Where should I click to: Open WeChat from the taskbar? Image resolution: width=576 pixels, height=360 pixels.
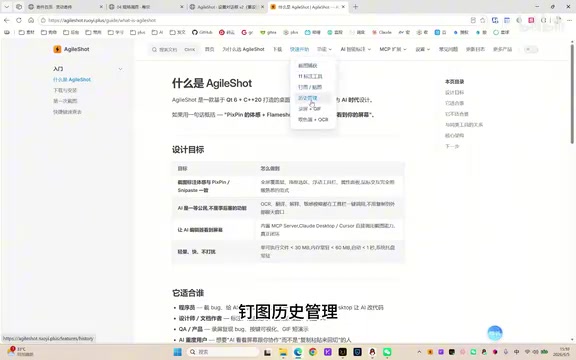(x=387, y=352)
